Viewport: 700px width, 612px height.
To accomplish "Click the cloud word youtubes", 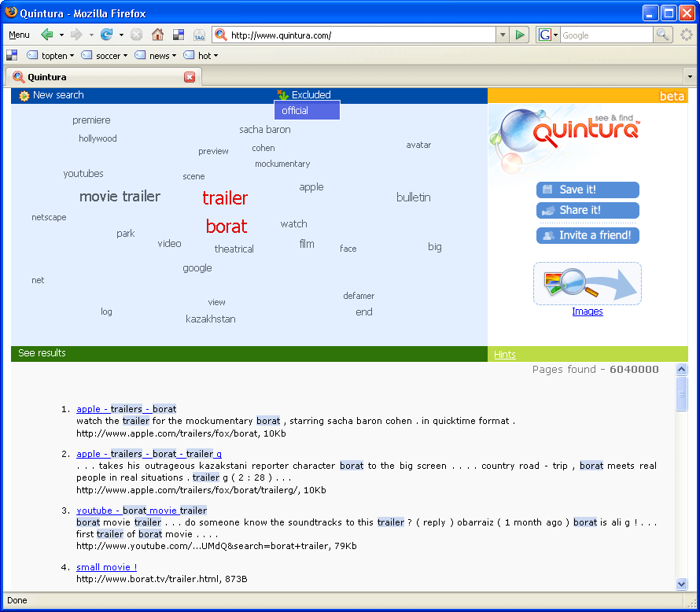I will (x=83, y=174).
